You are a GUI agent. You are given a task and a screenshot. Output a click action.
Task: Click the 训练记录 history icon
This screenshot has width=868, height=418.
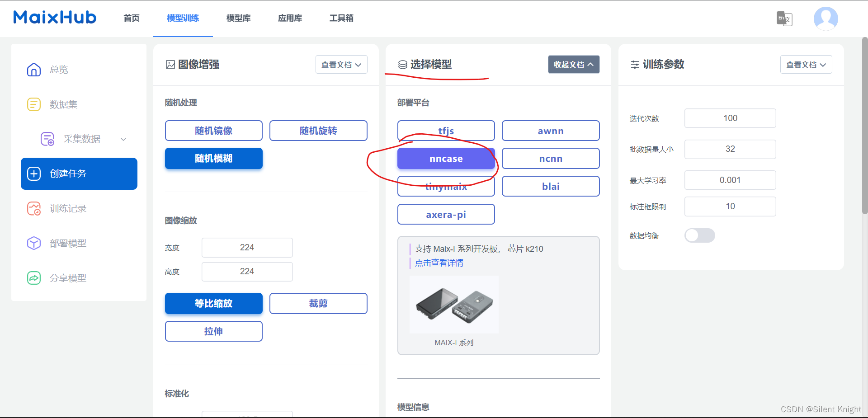click(34, 208)
